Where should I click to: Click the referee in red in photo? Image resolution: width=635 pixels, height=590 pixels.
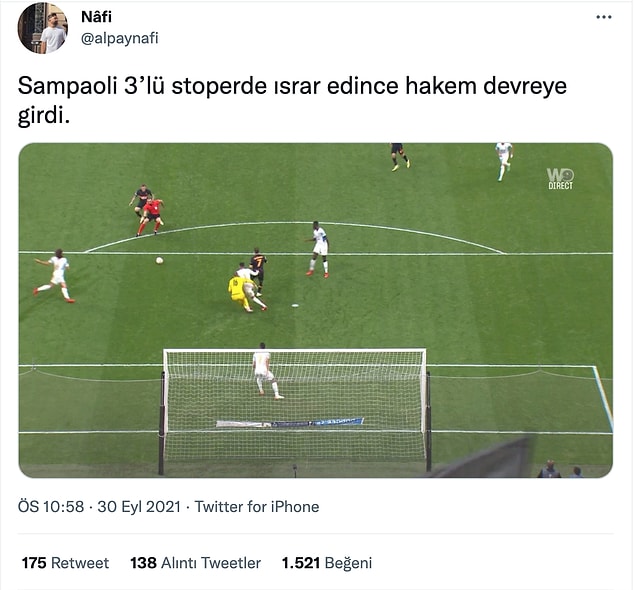(x=151, y=216)
